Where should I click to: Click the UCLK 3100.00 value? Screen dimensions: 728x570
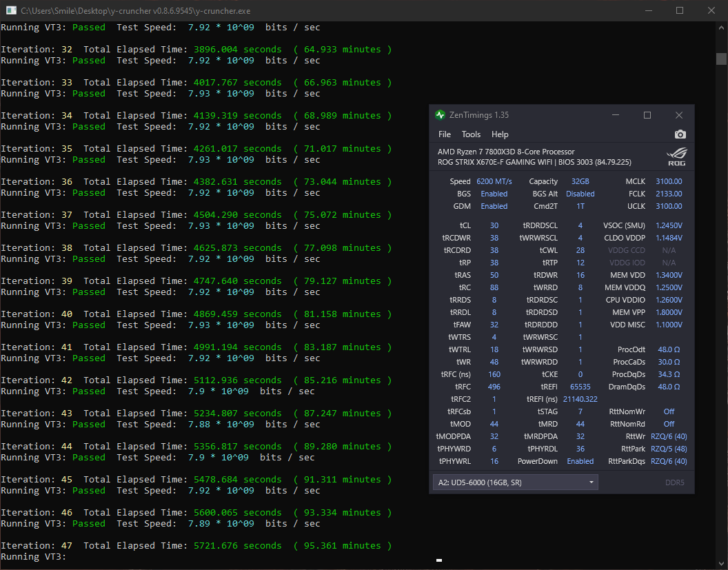click(x=669, y=206)
